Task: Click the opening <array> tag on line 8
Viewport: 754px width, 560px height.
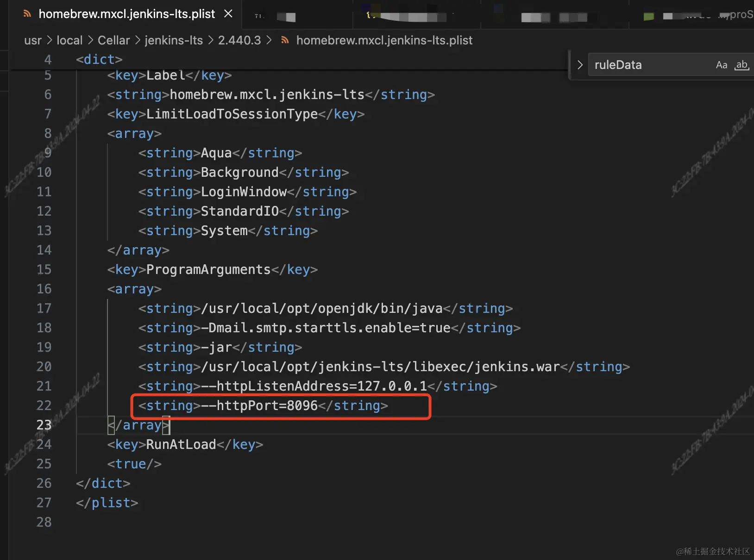Action: click(134, 133)
